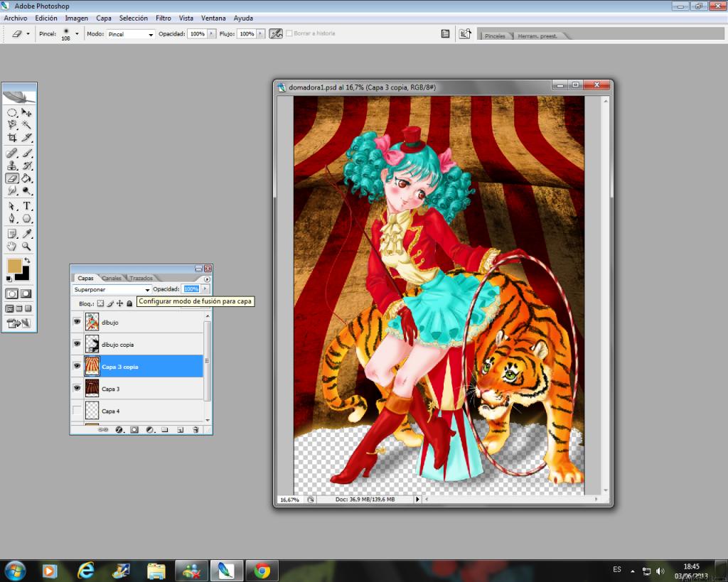
Task: Open the Edición menu
Action: pos(46,18)
